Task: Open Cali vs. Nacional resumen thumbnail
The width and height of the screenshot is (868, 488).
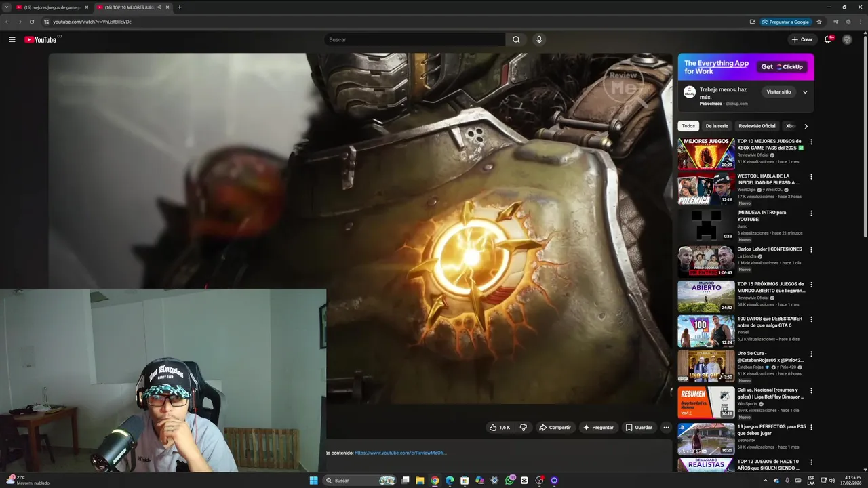Action: click(x=706, y=403)
